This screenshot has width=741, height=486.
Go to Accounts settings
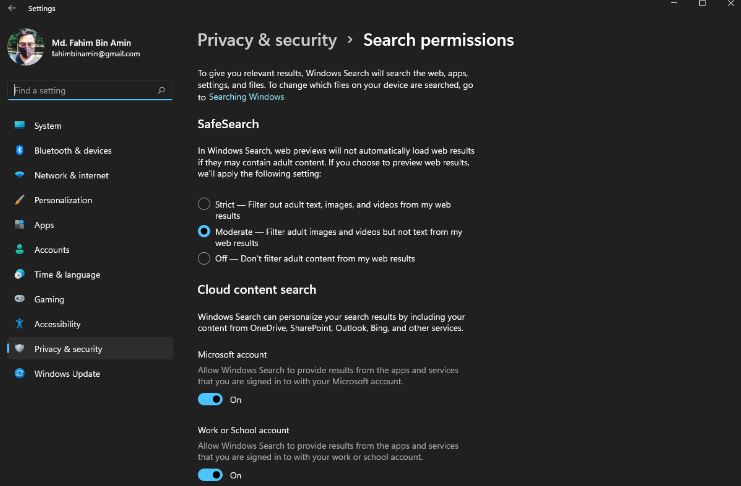90,250
